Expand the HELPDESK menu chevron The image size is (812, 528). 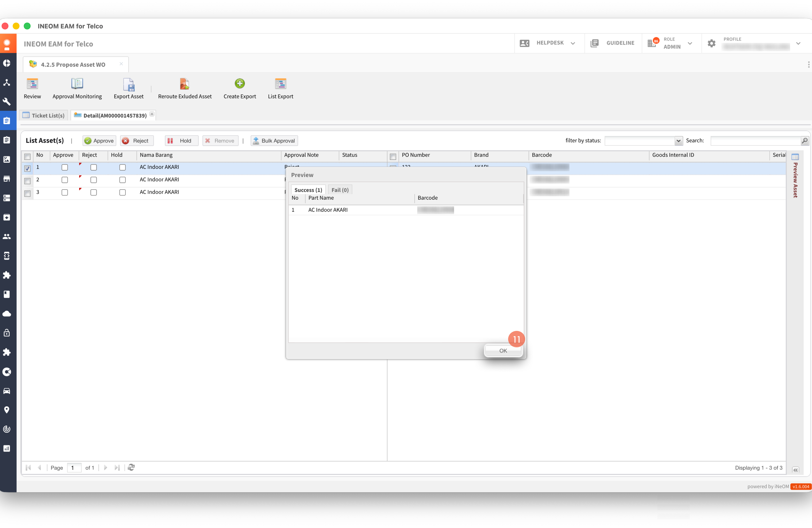[573, 43]
